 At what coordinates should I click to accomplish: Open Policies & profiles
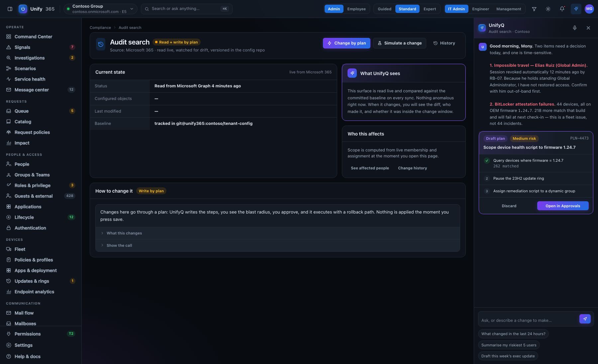point(41,260)
